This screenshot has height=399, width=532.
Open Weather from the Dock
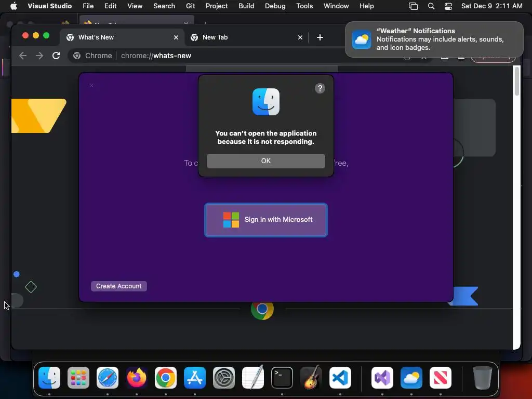tap(411, 378)
